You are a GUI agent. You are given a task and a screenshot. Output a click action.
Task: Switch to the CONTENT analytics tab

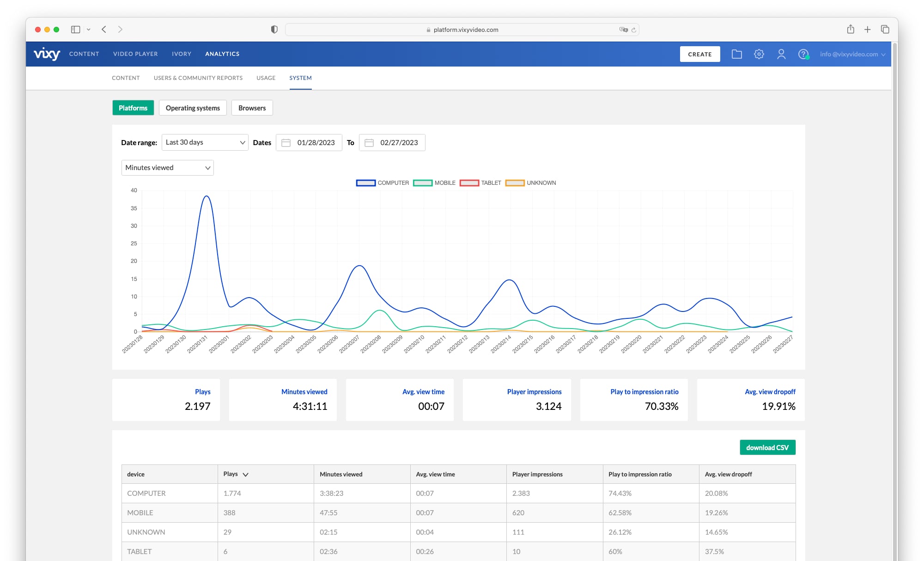(126, 78)
